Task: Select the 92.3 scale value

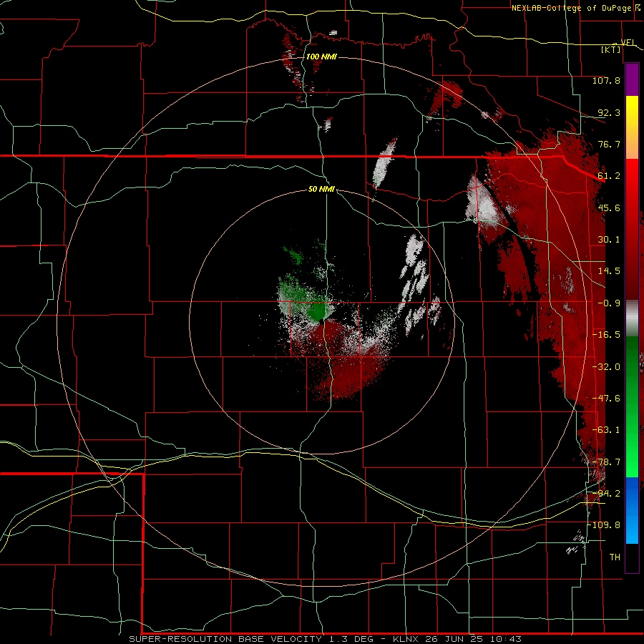Action: tap(609, 112)
